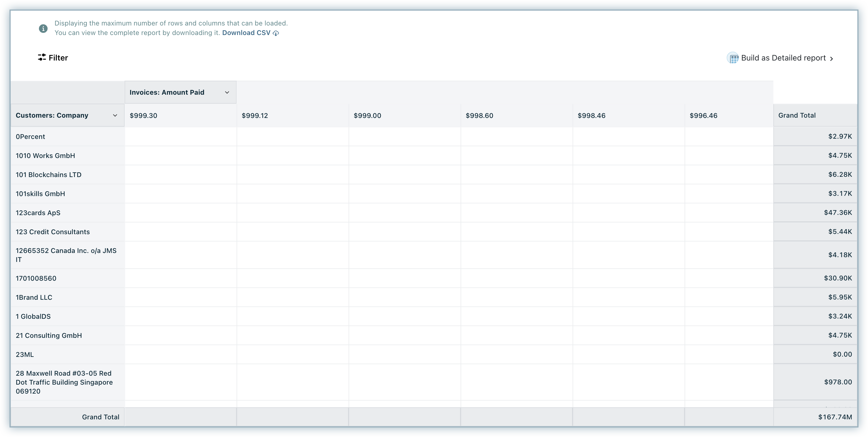Click the Filter sliders icon
Viewport: 868px width, 437px height.
pos(42,57)
